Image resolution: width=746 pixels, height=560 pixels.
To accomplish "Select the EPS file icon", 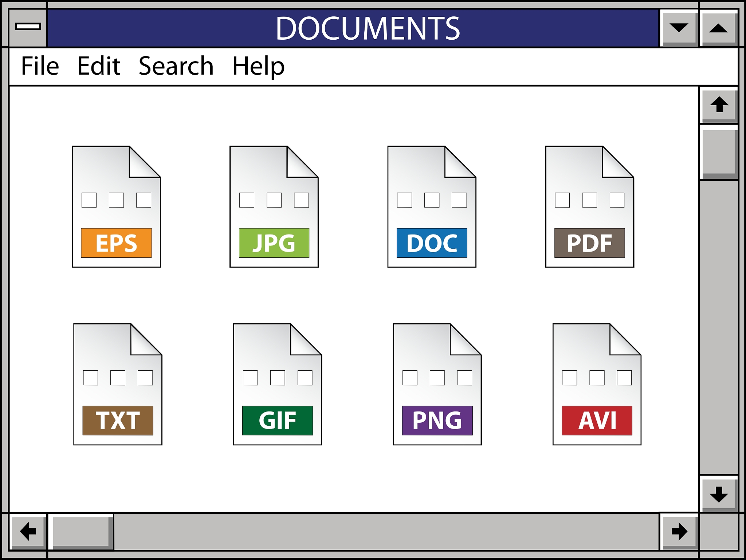I will pyautogui.click(x=116, y=207).
